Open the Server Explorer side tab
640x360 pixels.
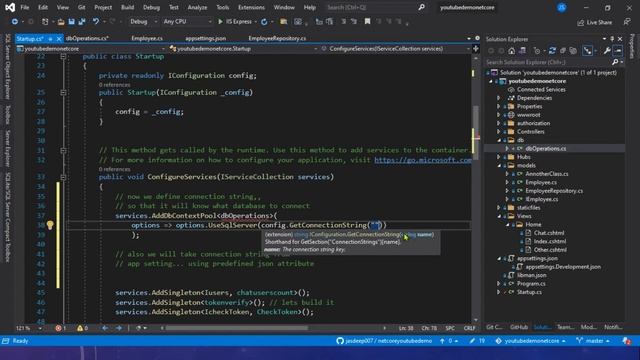click(x=7, y=149)
